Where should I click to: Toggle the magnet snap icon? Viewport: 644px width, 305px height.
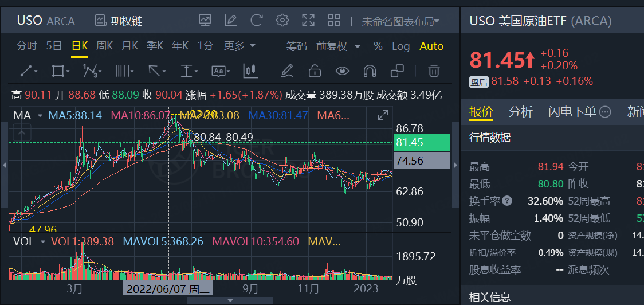370,71
